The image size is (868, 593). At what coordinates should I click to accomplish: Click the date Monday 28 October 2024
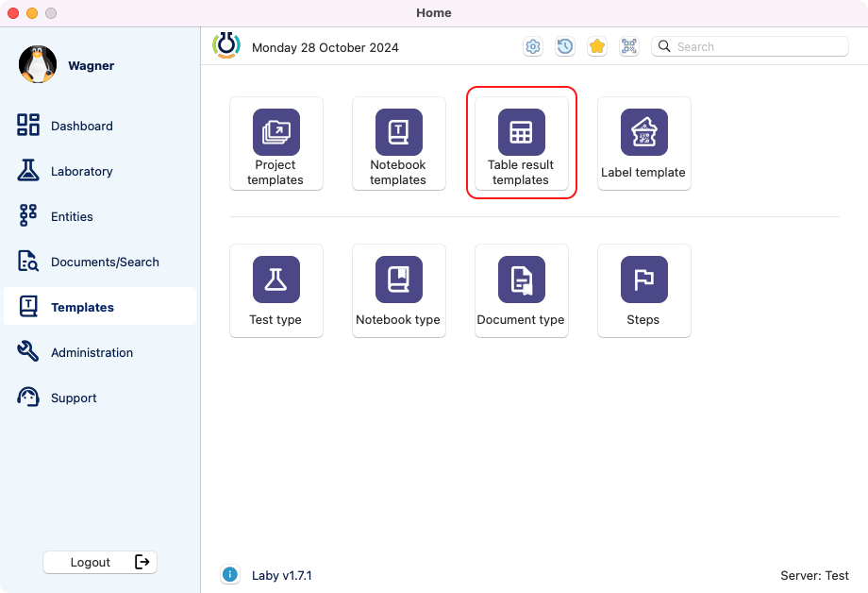click(325, 47)
